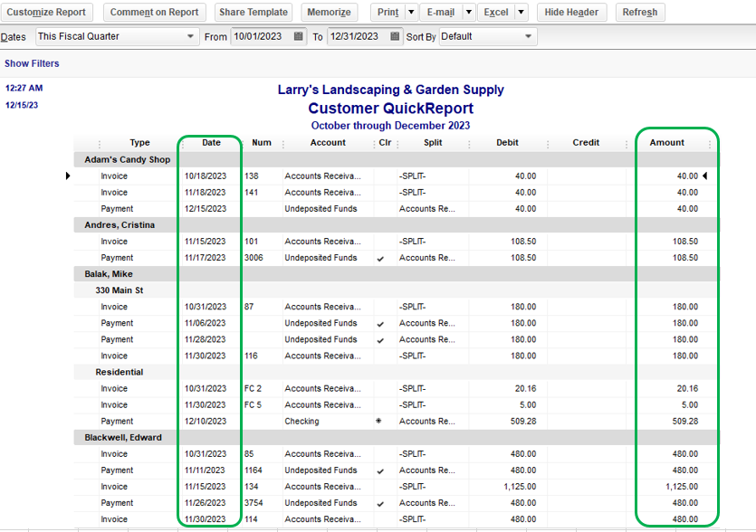Click invoice number 85
Screen dimensions: 756x532
(249, 454)
